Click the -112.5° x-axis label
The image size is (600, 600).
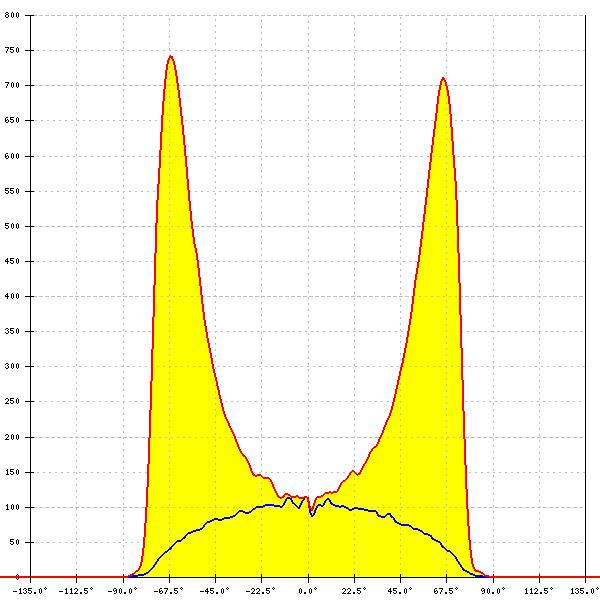pos(76,591)
